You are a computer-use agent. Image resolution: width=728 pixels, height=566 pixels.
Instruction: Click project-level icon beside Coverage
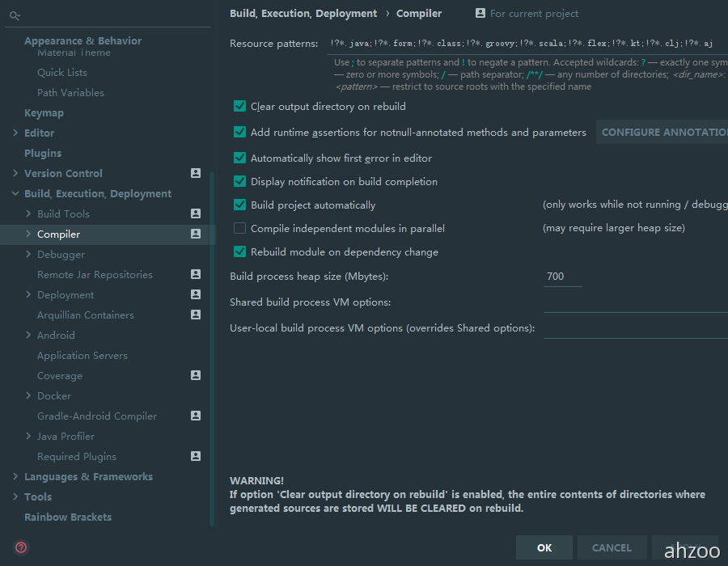click(195, 375)
